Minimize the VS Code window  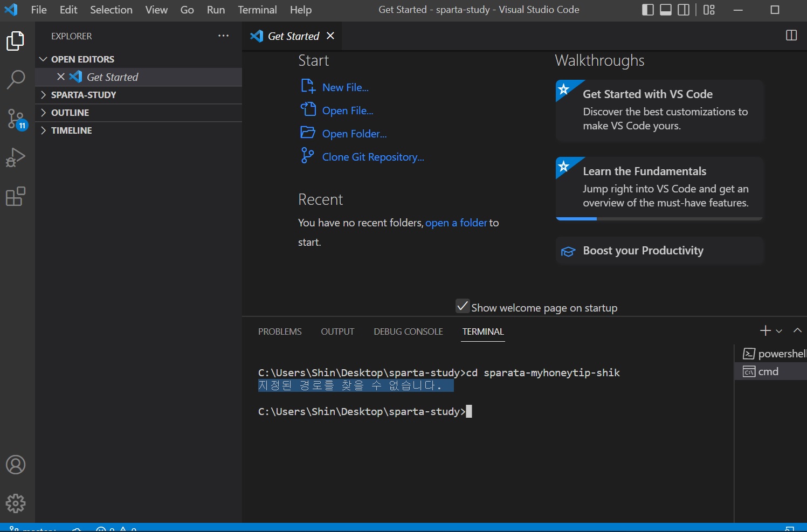[739, 10]
